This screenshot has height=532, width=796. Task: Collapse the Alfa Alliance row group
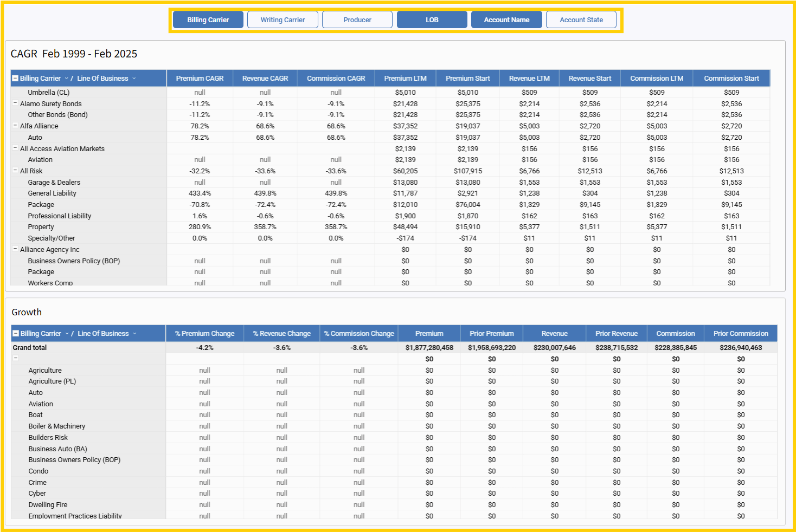[15, 126]
